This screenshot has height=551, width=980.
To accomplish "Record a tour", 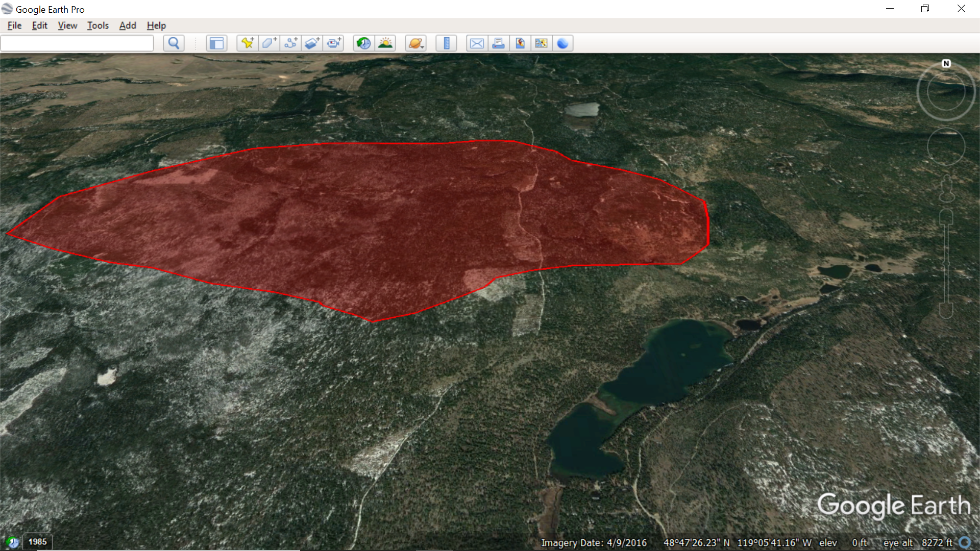I will tap(334, 43).
